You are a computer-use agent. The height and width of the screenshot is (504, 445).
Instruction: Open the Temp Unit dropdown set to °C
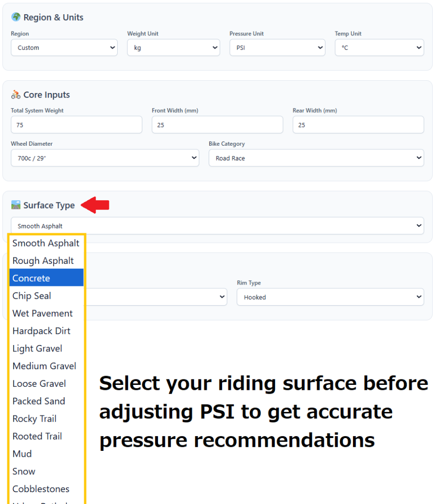pos(379,47)
